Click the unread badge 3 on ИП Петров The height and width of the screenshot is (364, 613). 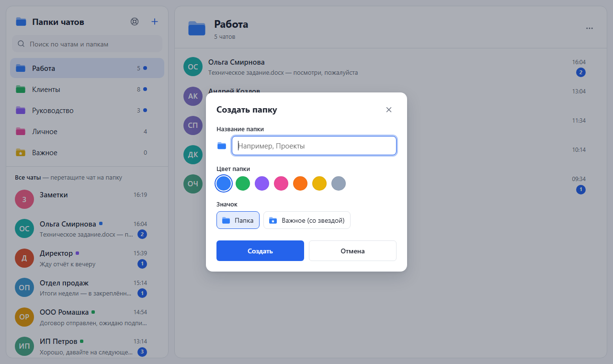[x=142, y=352]
